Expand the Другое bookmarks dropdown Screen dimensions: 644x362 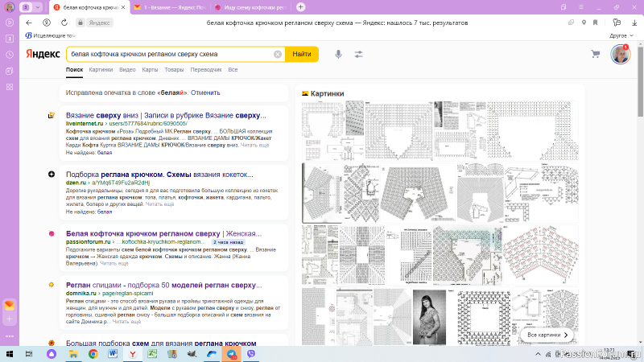621,35
